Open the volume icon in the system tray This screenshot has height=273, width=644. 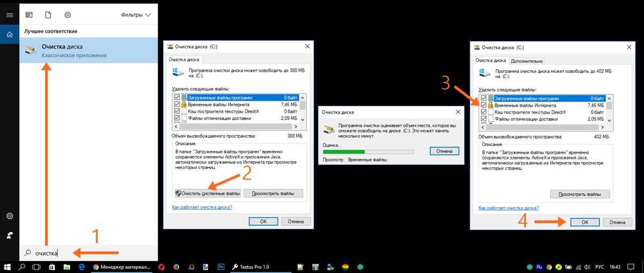[x=588, y=267]
